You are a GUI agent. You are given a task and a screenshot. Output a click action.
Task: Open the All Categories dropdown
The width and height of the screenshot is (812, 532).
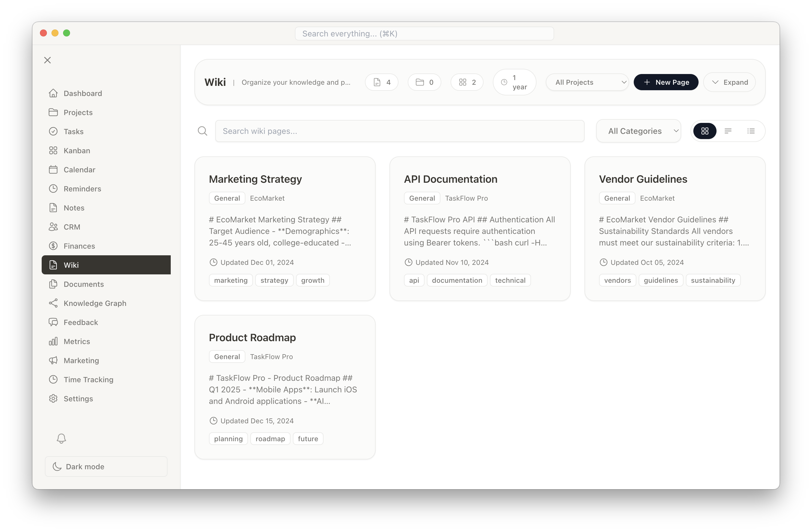pyautogui.click(x=639, y=131)
